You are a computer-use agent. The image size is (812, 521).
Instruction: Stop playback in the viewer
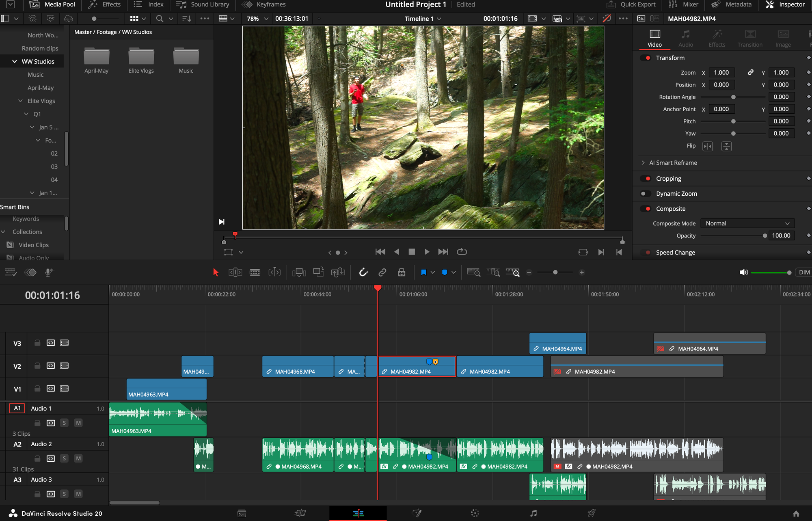tap(412, 252)
